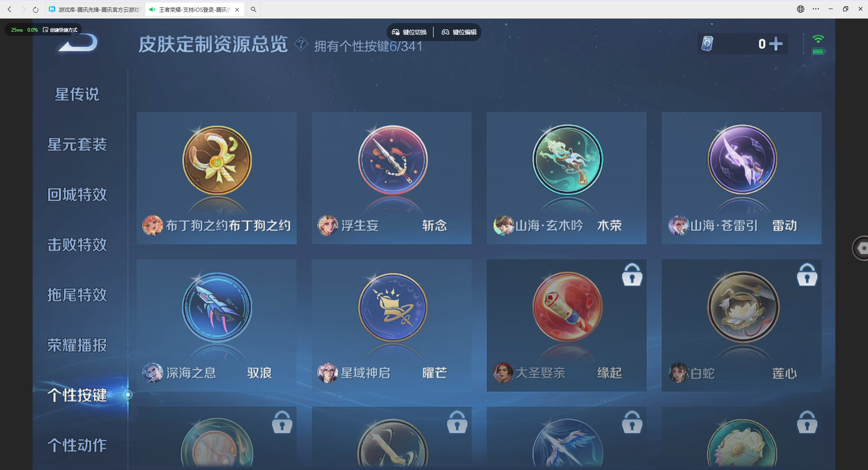Open the browser three-dots menu

coord(816,9)
